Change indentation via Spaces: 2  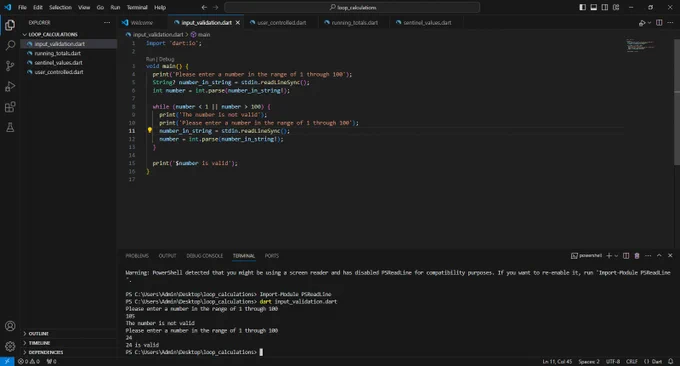[589, 362]
